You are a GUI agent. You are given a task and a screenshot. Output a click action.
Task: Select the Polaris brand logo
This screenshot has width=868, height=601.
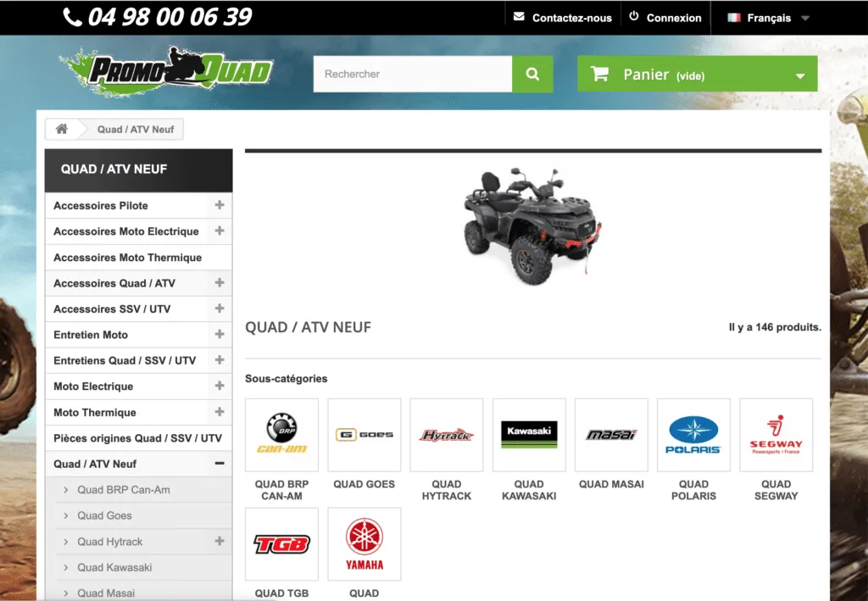click(693, 435)
